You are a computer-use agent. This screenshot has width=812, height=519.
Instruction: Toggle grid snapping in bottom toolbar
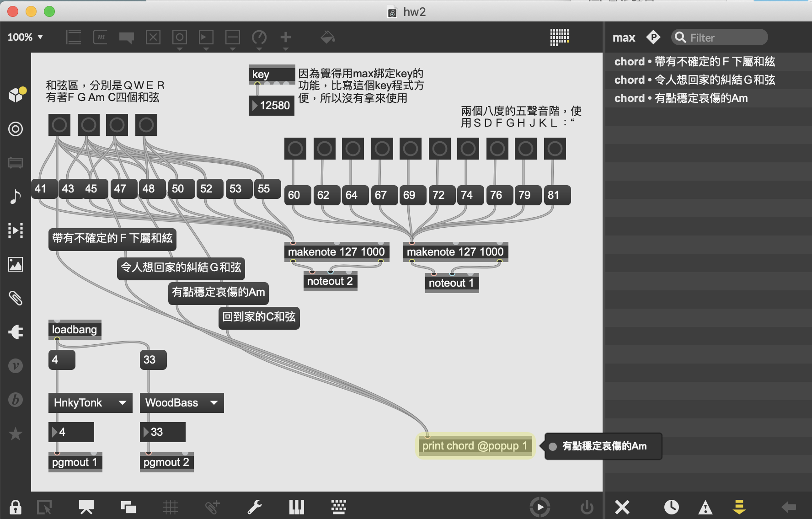point(170,507)
